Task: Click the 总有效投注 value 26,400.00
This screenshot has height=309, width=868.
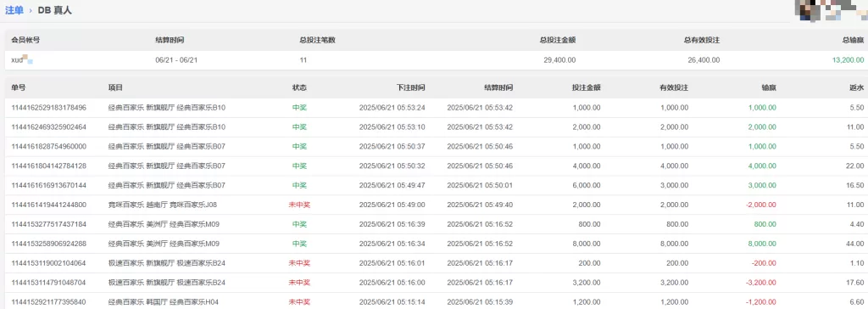Action: pyautogui.click(x=704, y=60)
